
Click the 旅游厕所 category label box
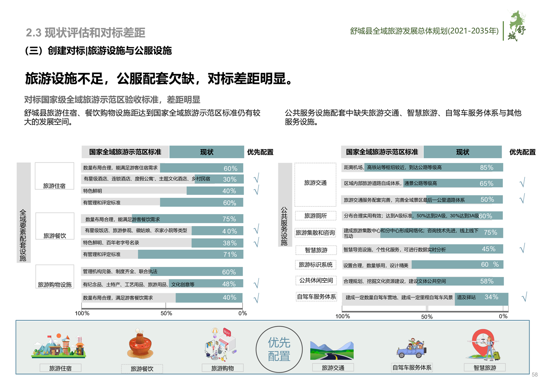315,216
